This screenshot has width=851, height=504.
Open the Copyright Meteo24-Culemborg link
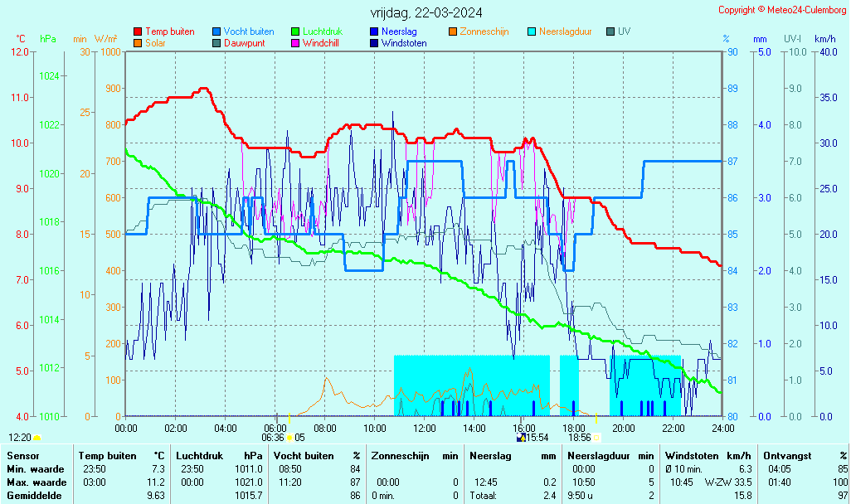[781, 10]
